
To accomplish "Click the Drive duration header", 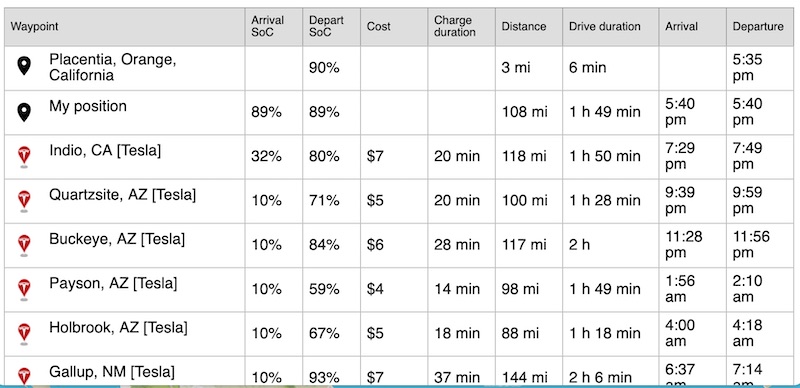I will pos(605,27).
